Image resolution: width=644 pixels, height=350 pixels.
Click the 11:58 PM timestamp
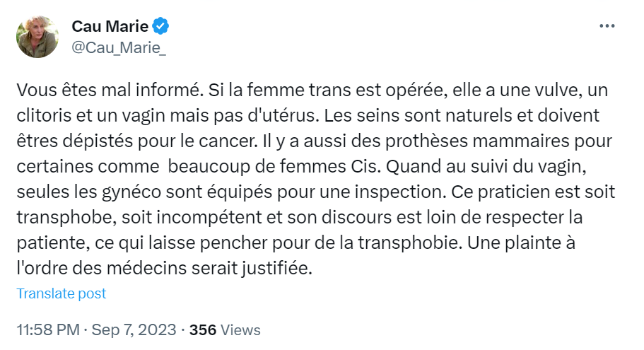click(x=48, y=330)
